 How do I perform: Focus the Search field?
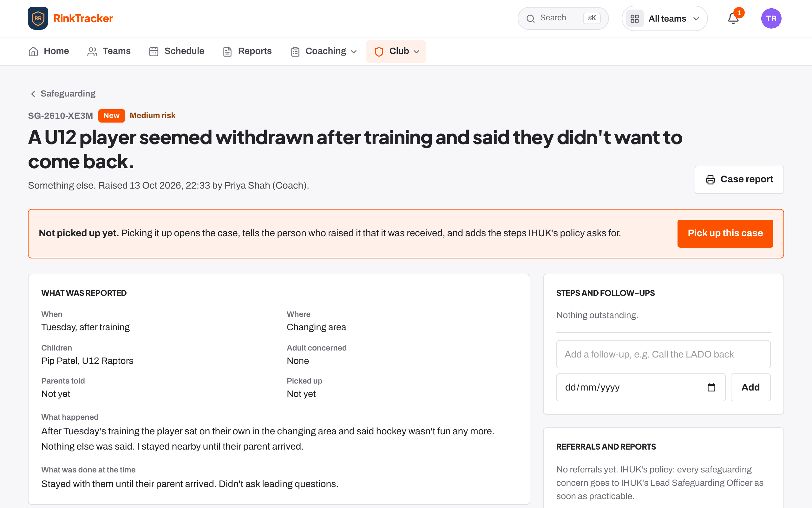(x=563, y=18)
